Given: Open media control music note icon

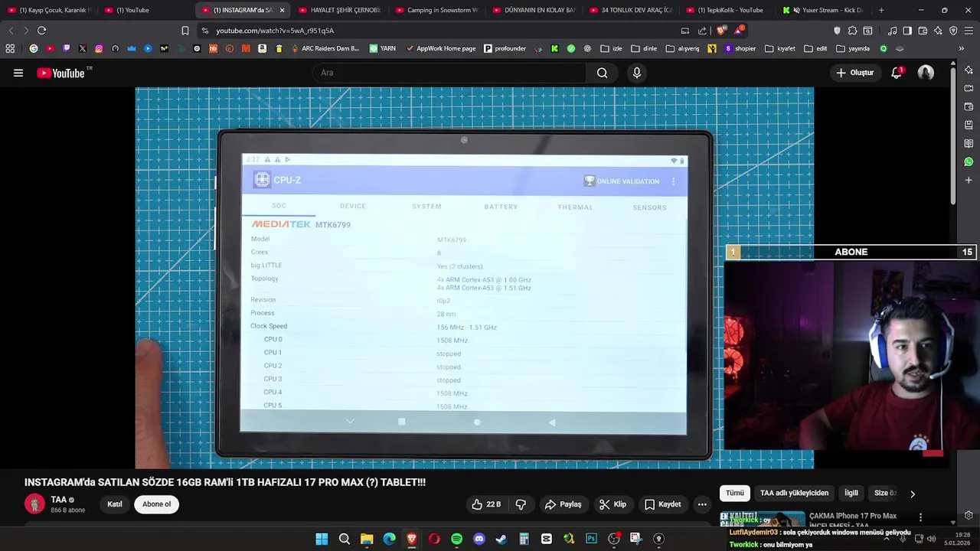Looking at the screenshot, I should (892, 31).
